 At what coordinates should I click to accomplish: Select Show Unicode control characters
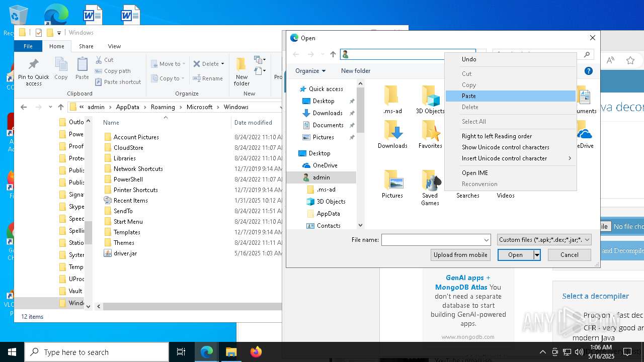(x=510, y=147)
